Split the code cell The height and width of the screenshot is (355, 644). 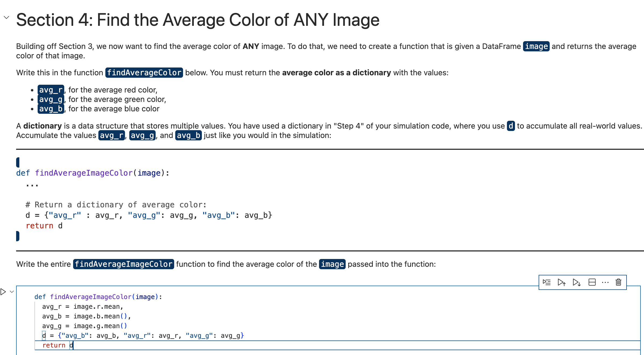pos(592,282)
